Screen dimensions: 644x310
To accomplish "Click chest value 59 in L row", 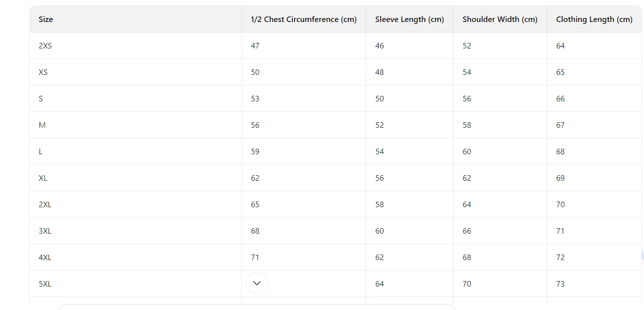I will click(255, 152).
